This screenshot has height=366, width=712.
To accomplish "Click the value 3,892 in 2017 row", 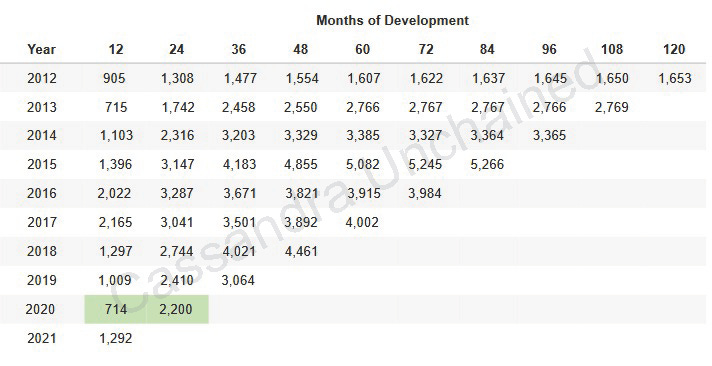I will click(x=301, y=223).
